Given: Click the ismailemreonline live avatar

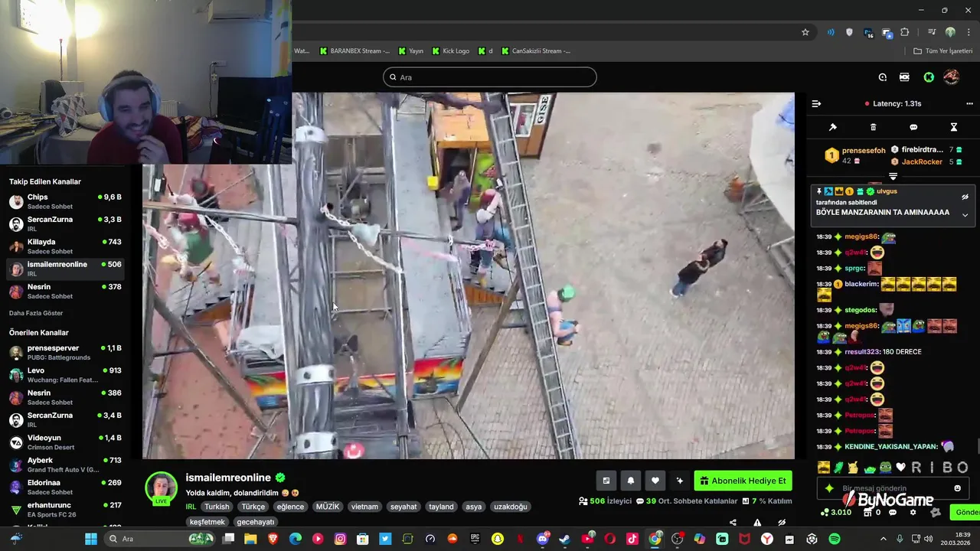Looking at the screenshot, I should point(161,488).
